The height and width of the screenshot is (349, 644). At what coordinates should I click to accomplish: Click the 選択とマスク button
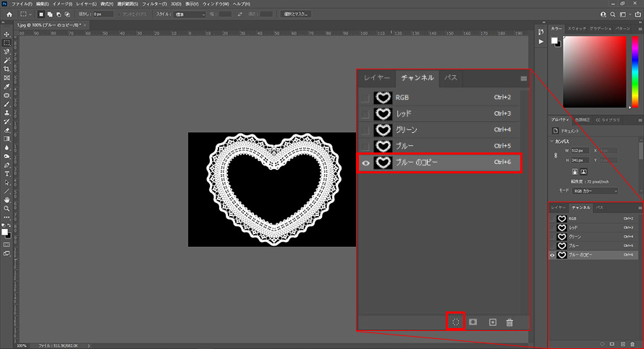click(296, 14)
